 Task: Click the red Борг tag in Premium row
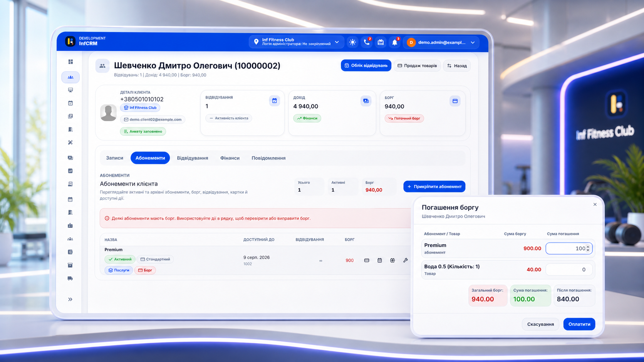pos(145,270)
